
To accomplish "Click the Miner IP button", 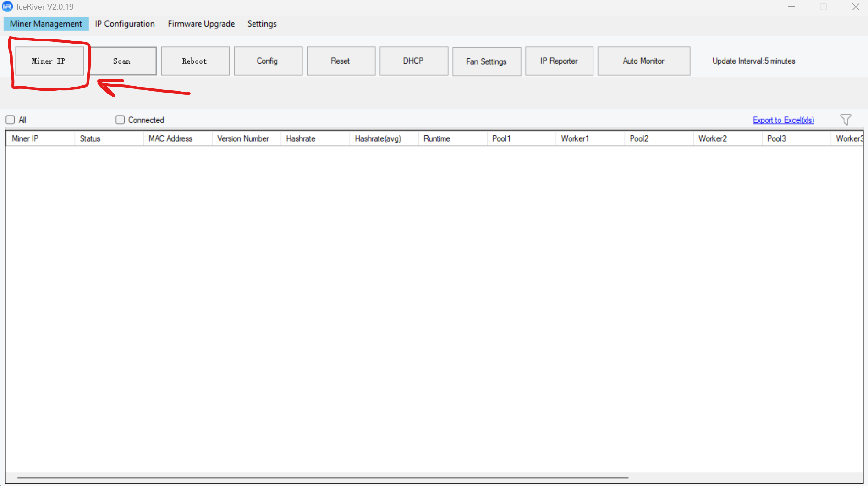I will pos(49,61).
